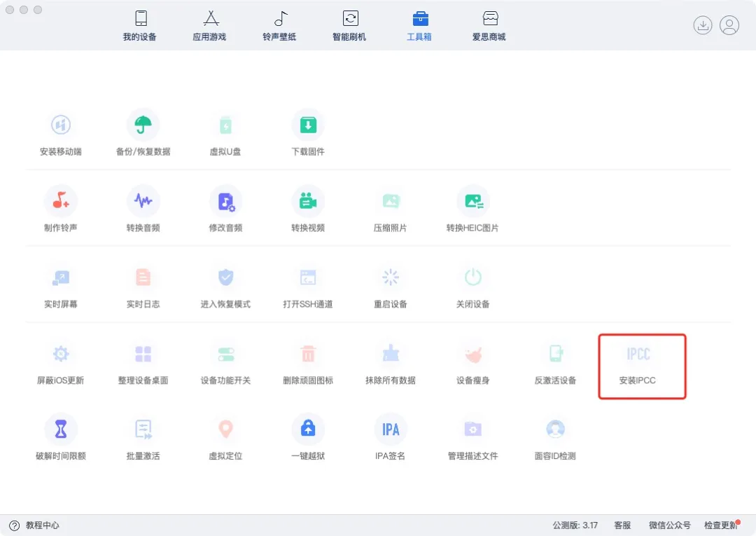Open 下载固件 firmware download tool
This screenshot has width=756, height=536.
[x=308, y=126]
